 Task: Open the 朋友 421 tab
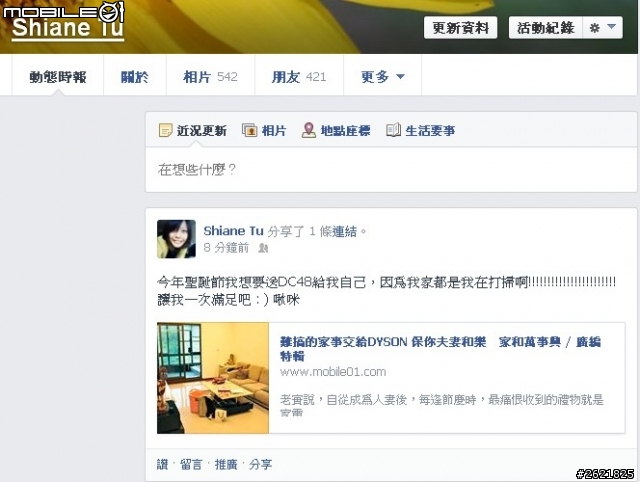point(299,76)
